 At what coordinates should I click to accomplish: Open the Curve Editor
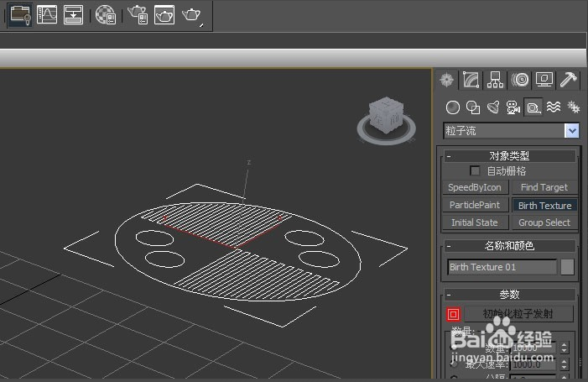click(x=47, y=15)
